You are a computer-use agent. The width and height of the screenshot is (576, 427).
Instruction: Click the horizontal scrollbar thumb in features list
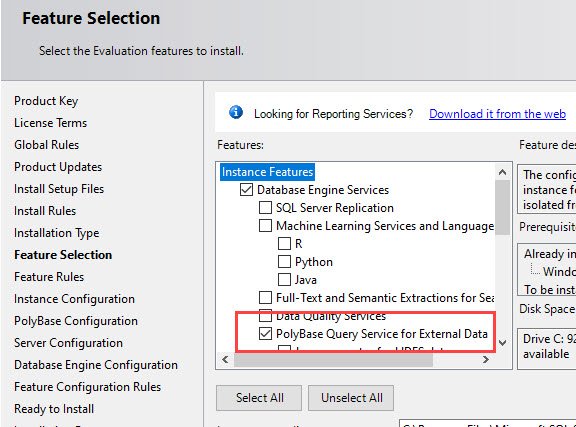tap(334, 359)
